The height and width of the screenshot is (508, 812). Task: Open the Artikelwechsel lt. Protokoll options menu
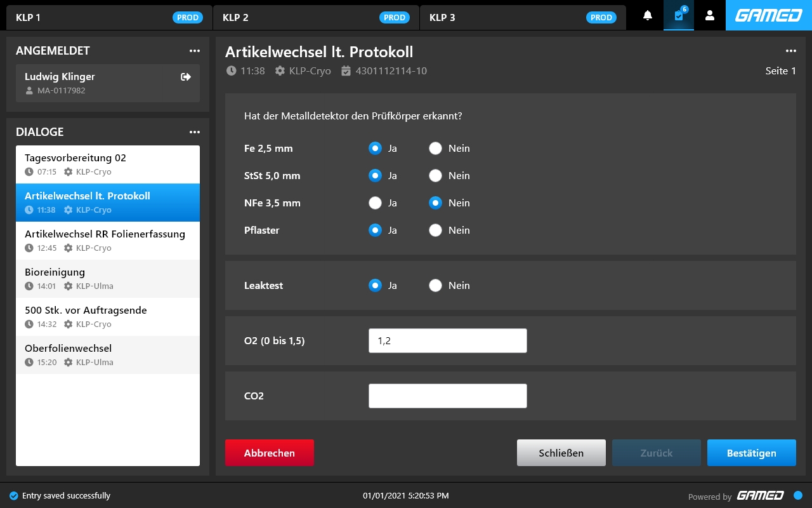(x=790, y=51)
